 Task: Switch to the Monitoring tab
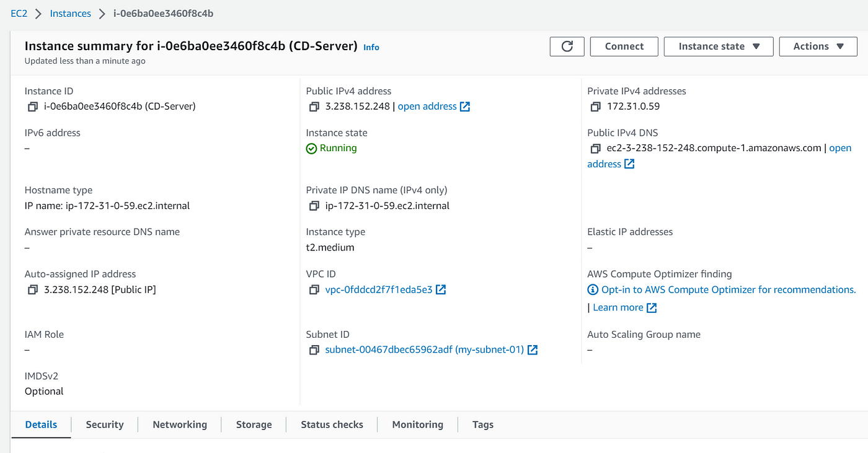[x=417, y=424]
